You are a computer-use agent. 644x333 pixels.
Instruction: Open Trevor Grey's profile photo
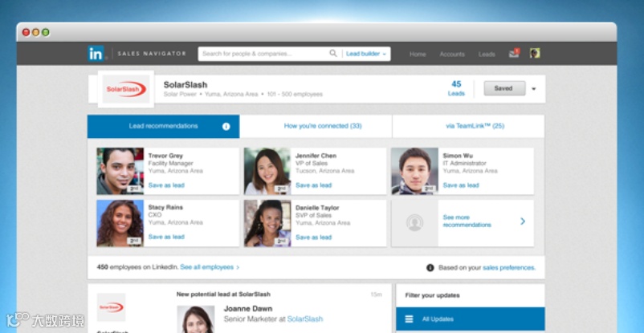point(120,171)
